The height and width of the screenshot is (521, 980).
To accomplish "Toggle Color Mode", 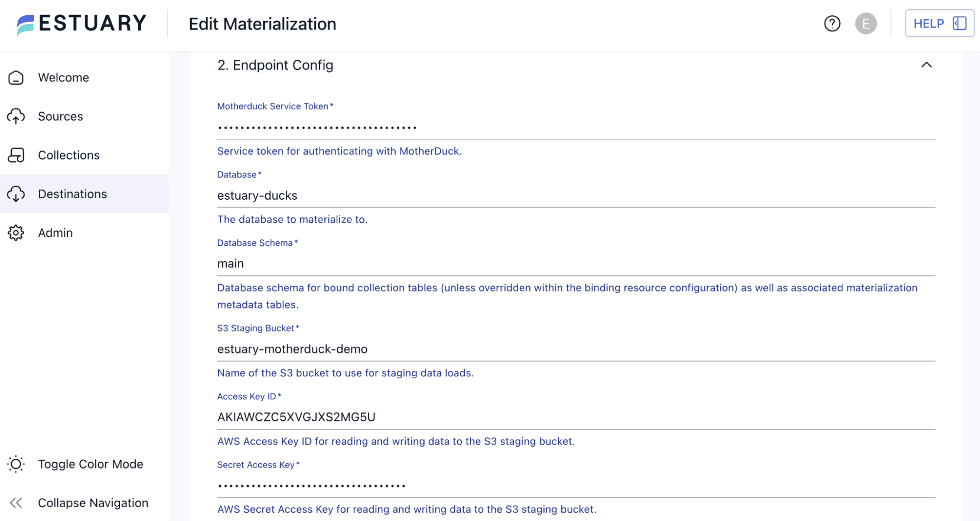I will [84, 464].
